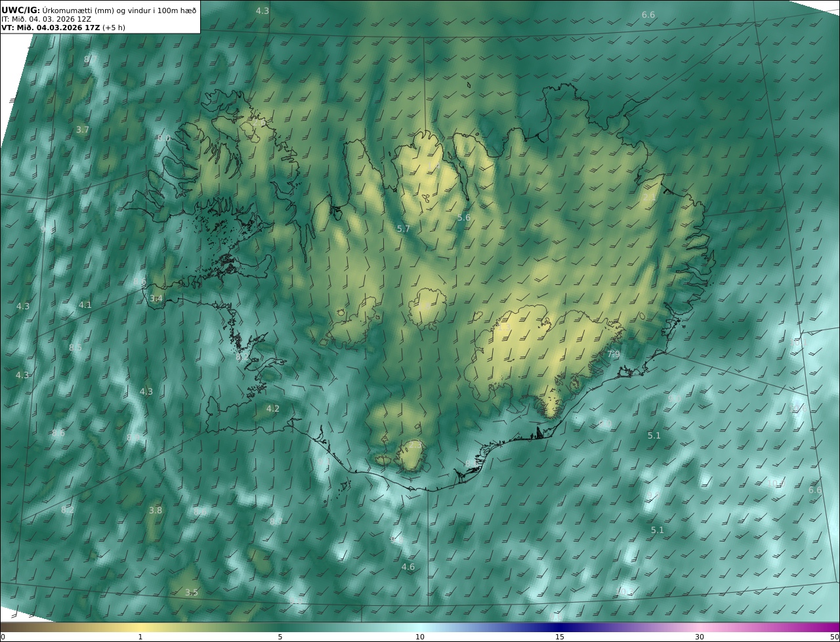Click the 5 tick on the colorbar
The height and width of the screenshot is (642, 840).
click(280, 637)
